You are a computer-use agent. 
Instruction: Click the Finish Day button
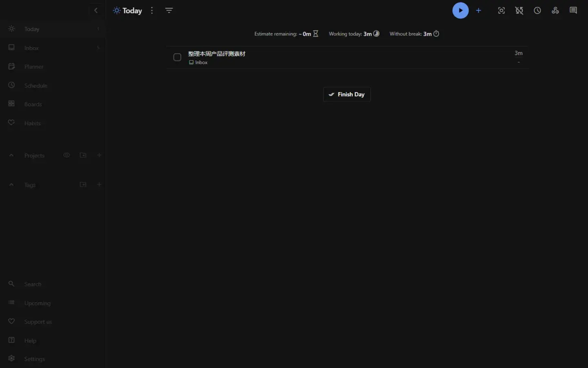tap(347, 94)
